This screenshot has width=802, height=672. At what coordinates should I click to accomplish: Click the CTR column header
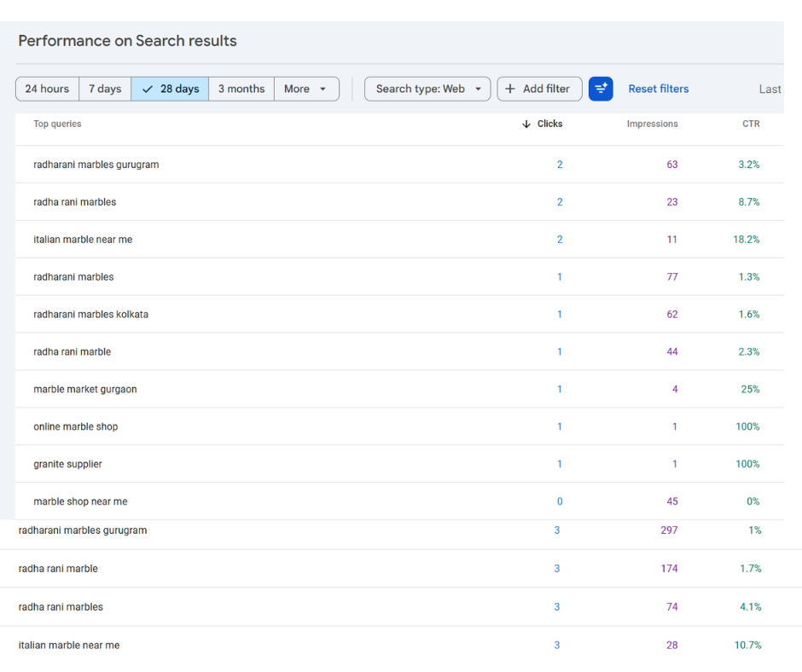tap(751, 124)
